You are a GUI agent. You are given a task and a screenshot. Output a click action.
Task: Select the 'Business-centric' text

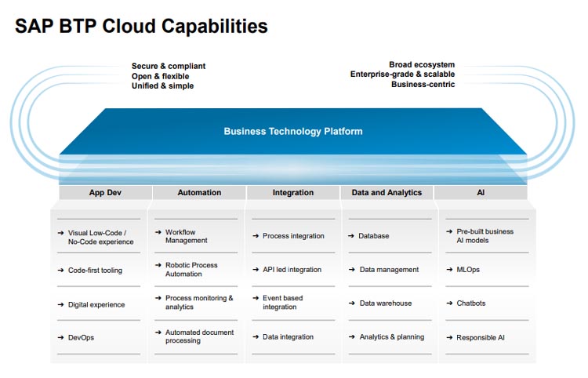(x=423, y=85)
